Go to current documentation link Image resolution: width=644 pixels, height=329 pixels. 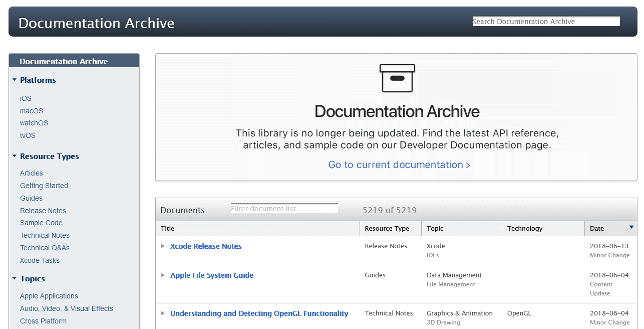[399, 164]
